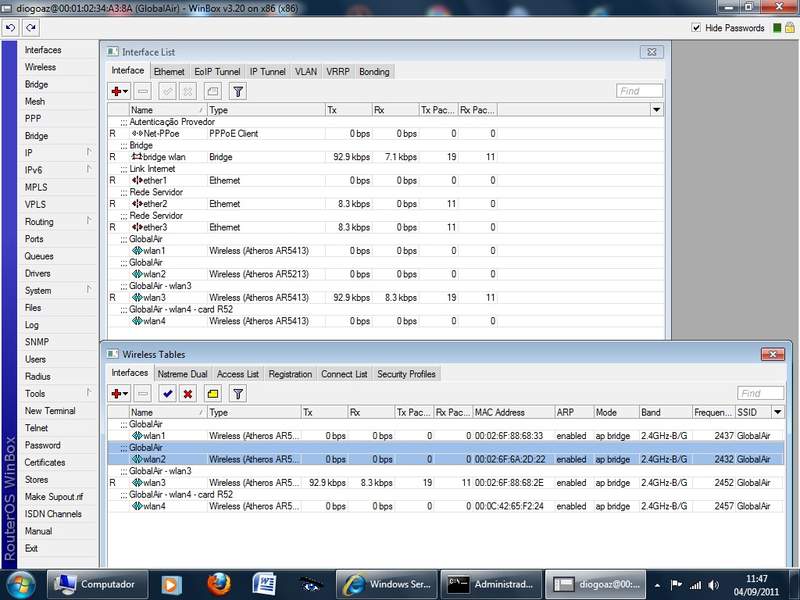800x600 pixels.
Task: Sort Wireless Tables by MAC Address header
Action: 513,412
